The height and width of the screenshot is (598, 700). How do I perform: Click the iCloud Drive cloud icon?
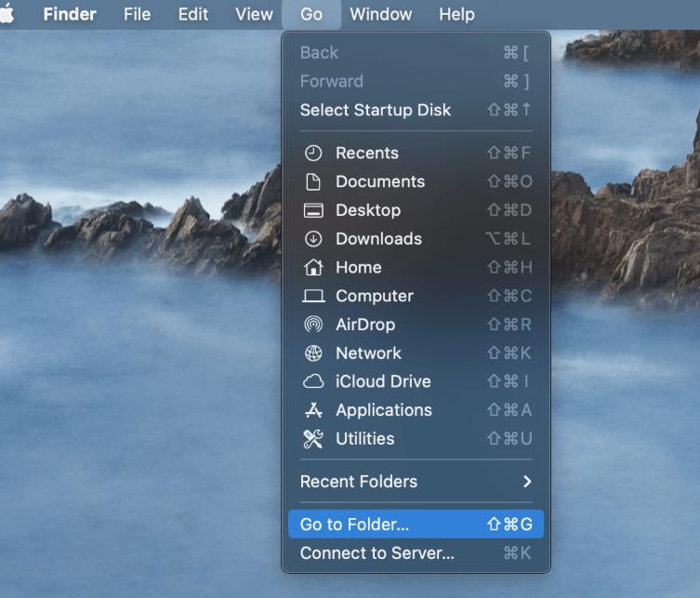pos(313,382)
